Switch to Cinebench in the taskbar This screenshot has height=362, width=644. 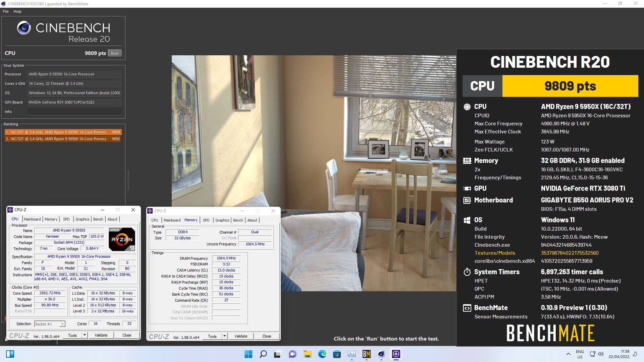tap(381, 354)
